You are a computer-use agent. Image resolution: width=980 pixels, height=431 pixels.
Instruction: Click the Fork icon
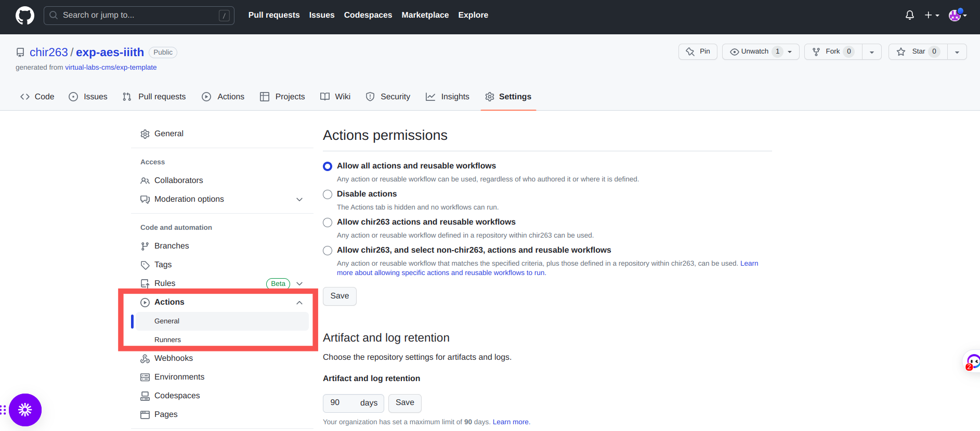pos(816,51)
